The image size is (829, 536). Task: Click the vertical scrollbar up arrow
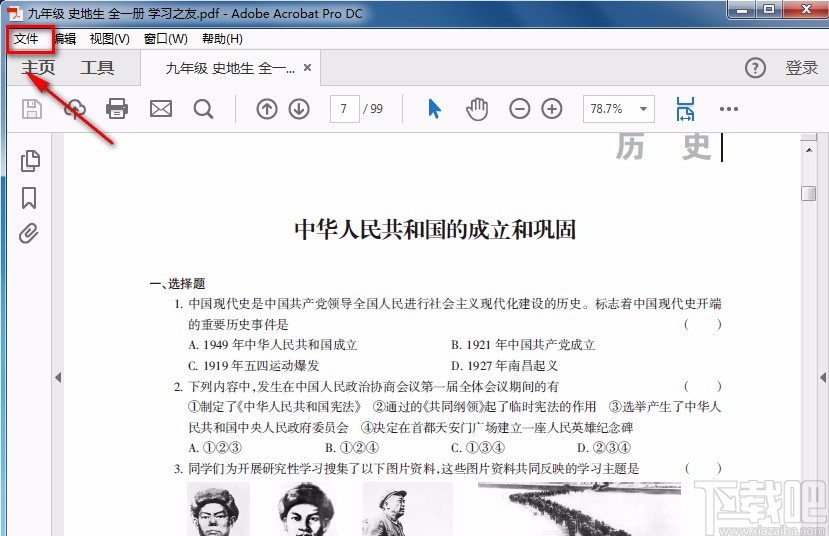pyautogui.click(x=809, y=150)
